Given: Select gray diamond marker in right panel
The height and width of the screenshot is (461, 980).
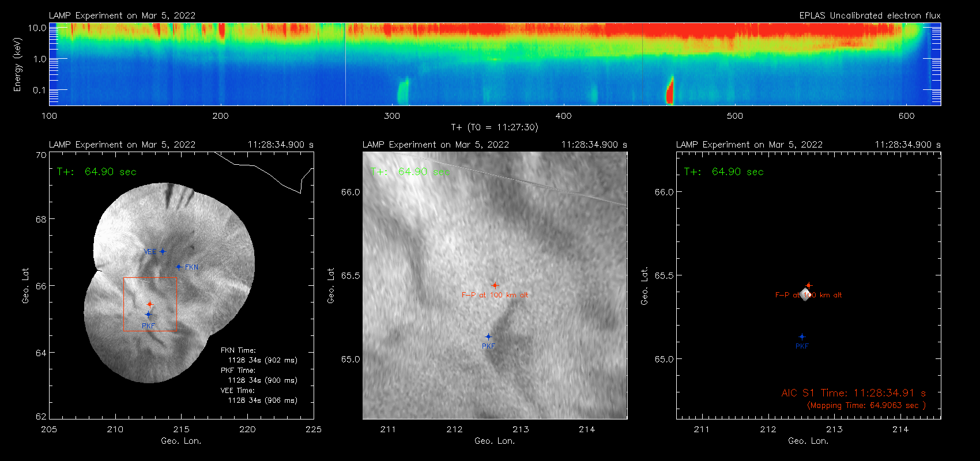Looking at the screenshot, I should (805, 294).
